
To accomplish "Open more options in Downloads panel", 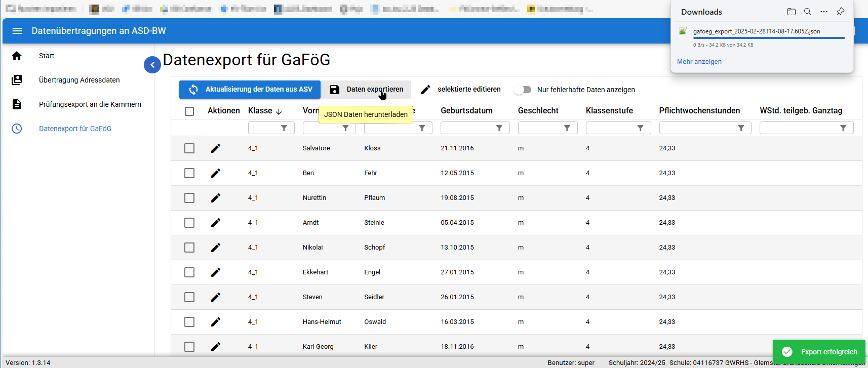I will coord(824,12).
